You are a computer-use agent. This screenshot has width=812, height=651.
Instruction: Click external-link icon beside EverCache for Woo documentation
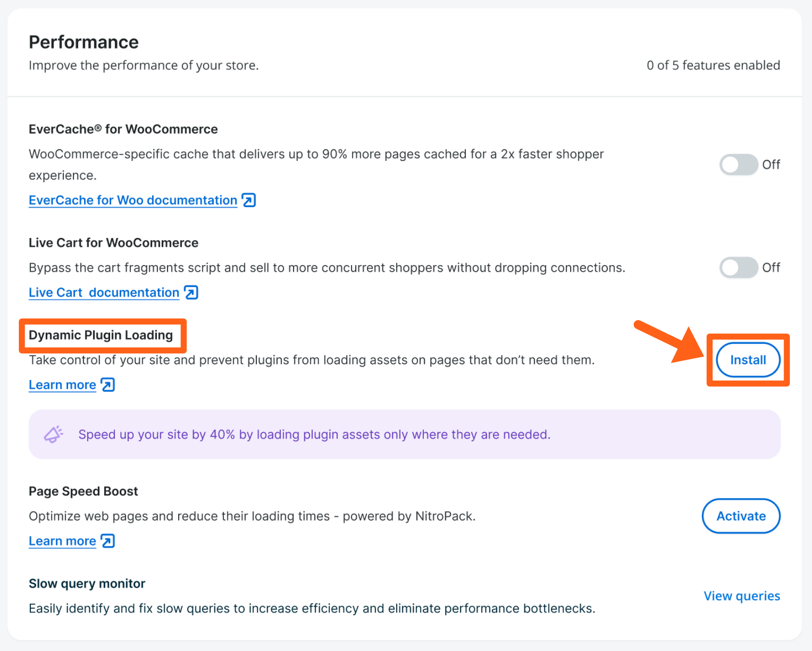[249, 200]
